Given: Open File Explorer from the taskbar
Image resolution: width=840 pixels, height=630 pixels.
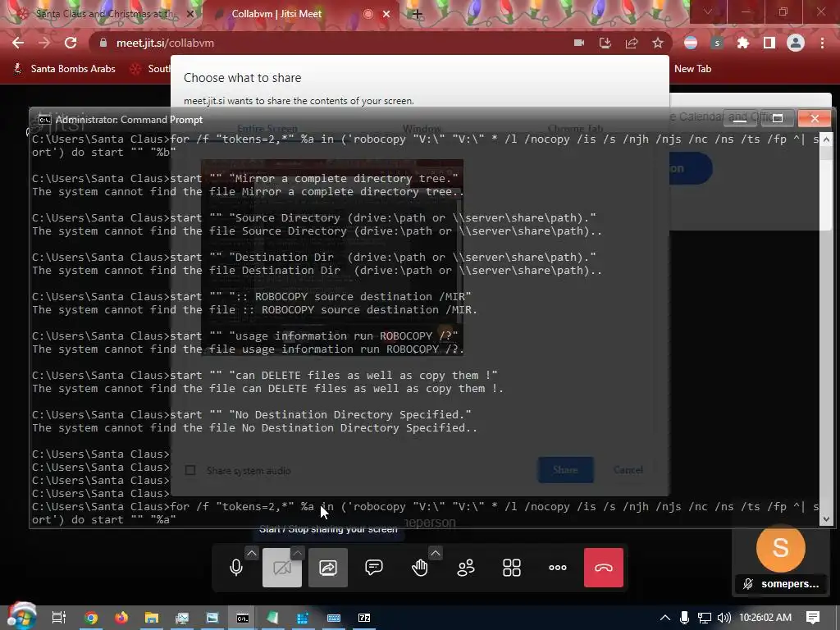Looking at the screenshot, I should [x=152, y=618].
